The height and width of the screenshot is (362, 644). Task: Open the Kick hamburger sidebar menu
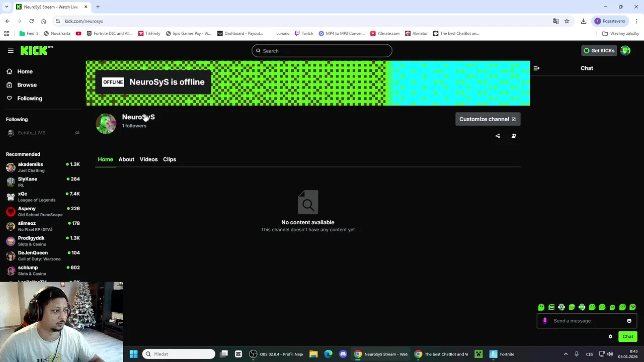[x=11, y=50]
